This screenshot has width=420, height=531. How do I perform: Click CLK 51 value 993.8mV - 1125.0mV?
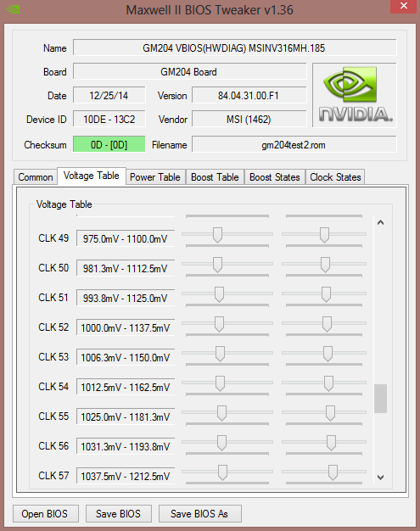point(126,298)
